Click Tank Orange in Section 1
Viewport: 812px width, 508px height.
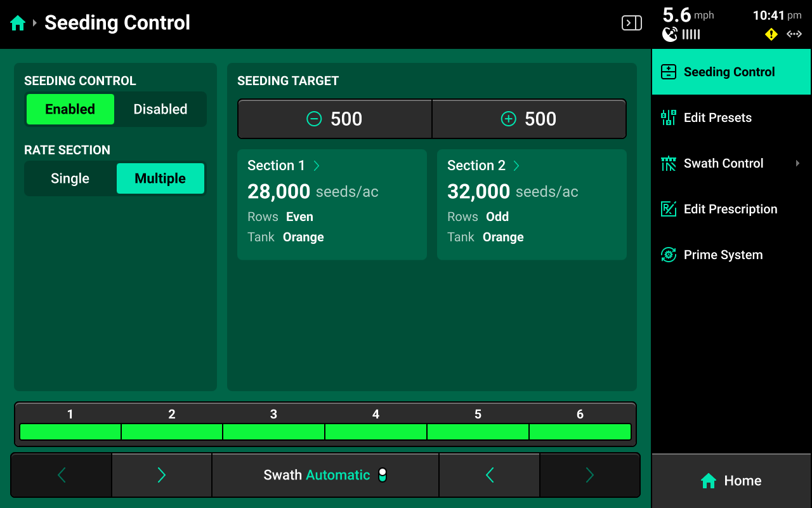click(285, 237)
